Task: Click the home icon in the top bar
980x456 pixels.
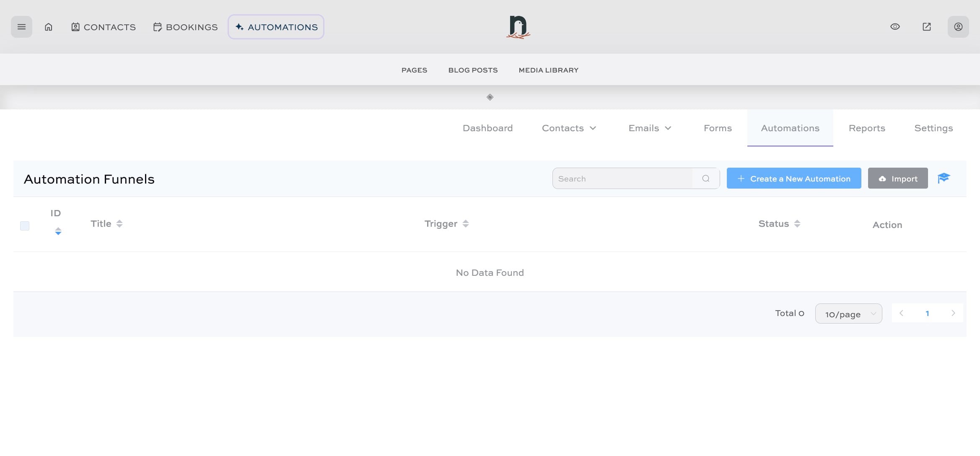Action: click(48, 26)
